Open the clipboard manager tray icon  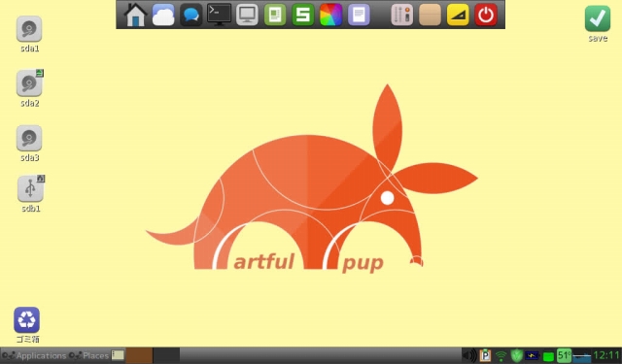coord(485,355)
